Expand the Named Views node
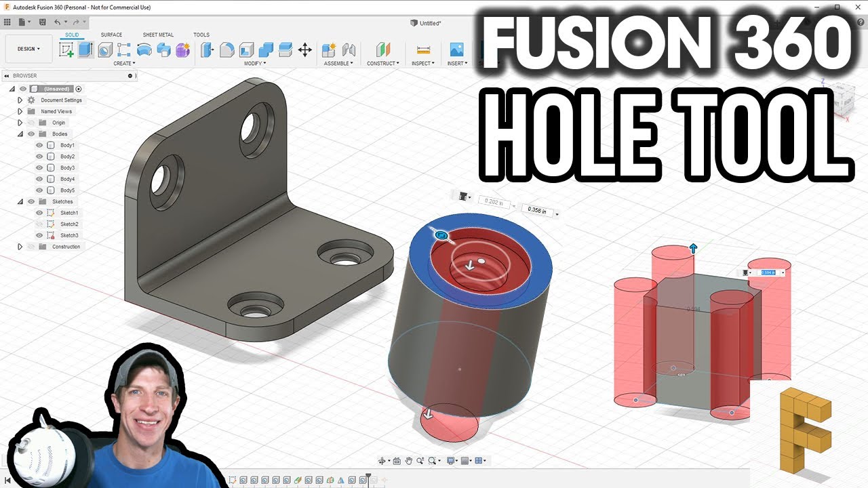The height and width of the screenshot is (488, 868). pos(20,111)
